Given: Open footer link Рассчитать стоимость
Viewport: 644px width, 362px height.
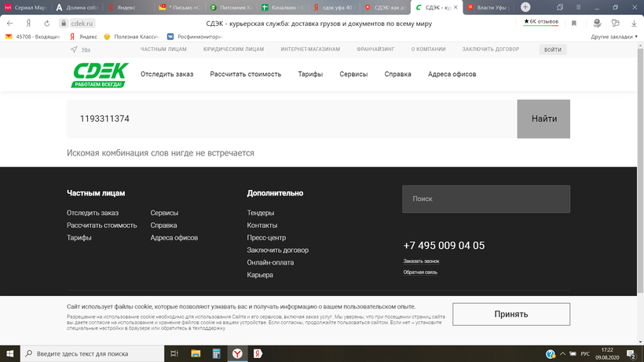Looking at the screenshot, I should (101, 225).
